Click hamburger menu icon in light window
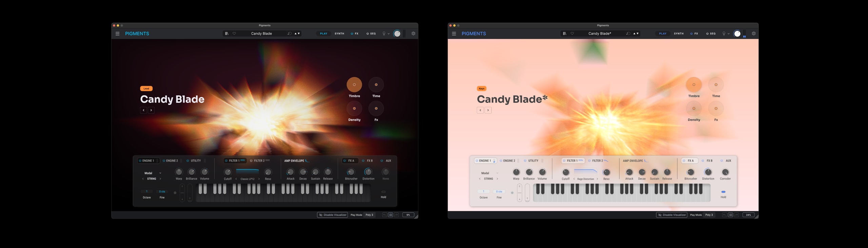The width and height of the screenshot is (868, 248). click(x=454, y=34)
